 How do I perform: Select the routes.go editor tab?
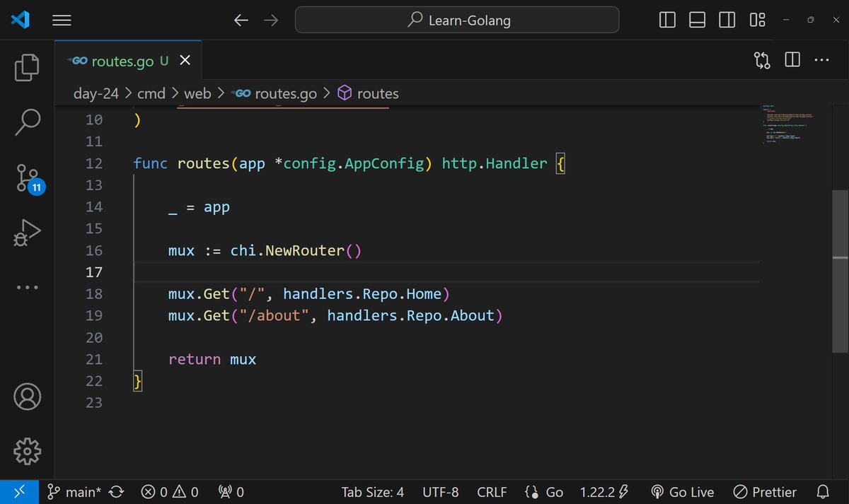point(128,61)
